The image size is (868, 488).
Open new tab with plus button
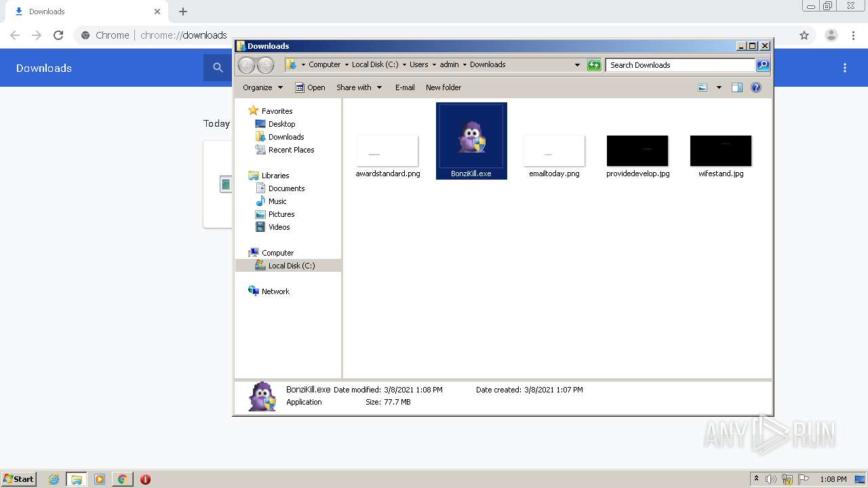pos(183,12)
